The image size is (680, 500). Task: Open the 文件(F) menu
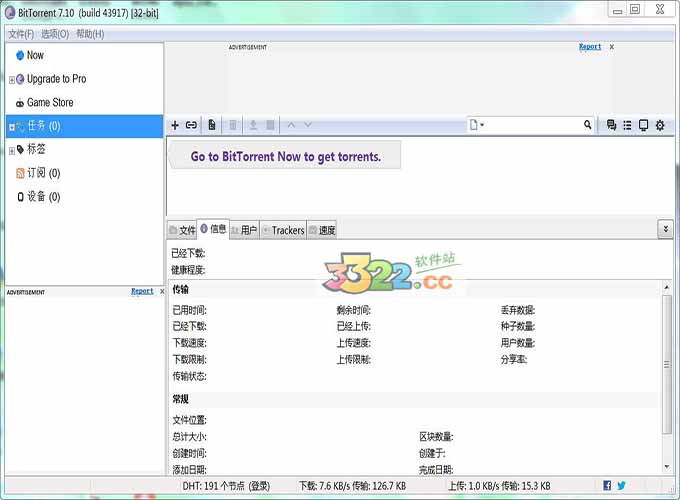(x=21, y=34)
